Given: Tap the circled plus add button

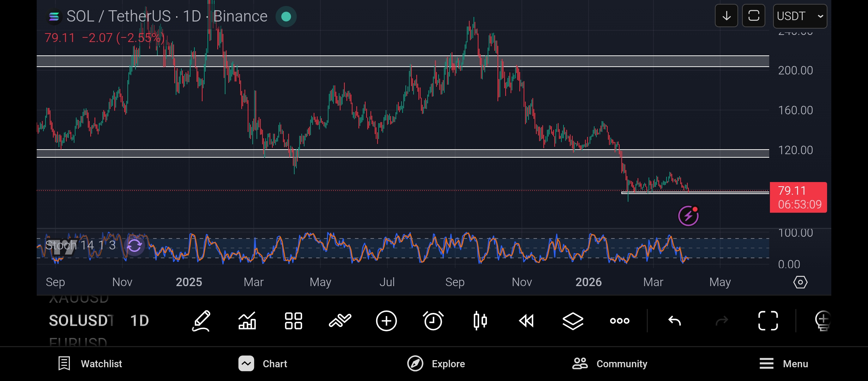Looking at the screenshot, I should [x=386, y=321].
